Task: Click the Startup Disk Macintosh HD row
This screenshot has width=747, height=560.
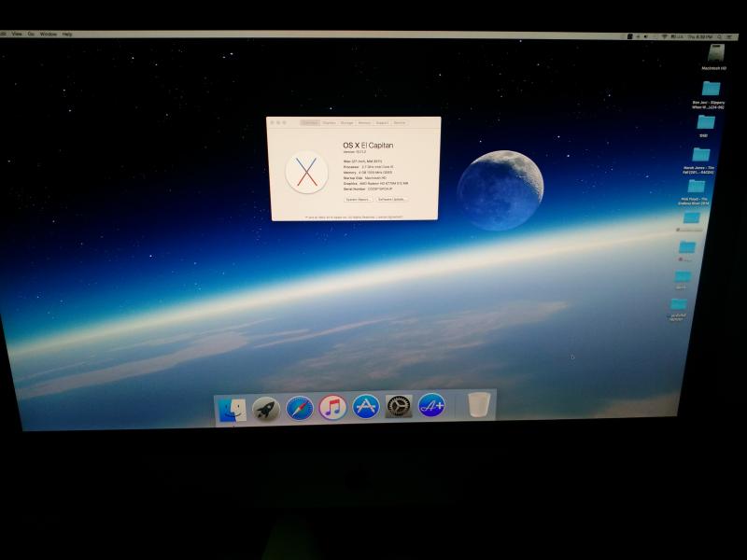Action: point(365,178)
